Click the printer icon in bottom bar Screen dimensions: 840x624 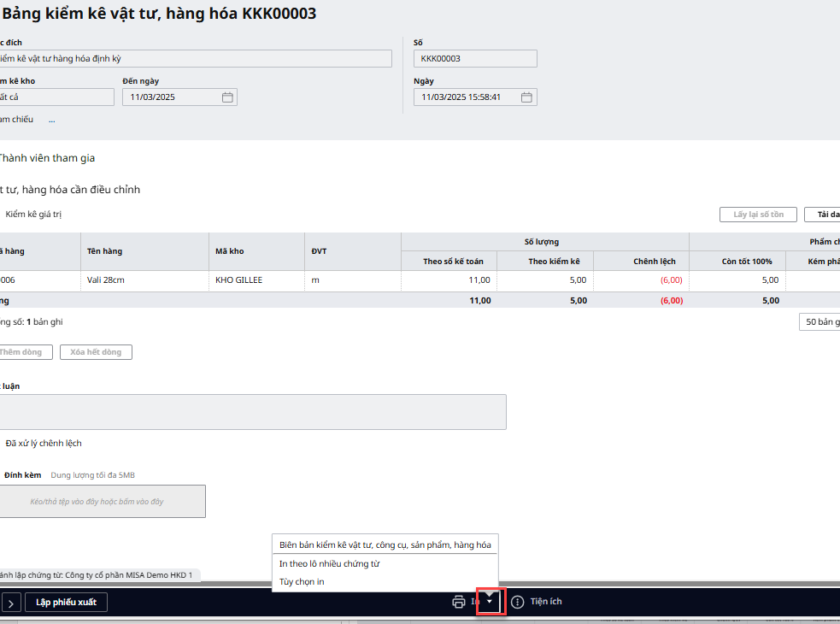point(459,602)
